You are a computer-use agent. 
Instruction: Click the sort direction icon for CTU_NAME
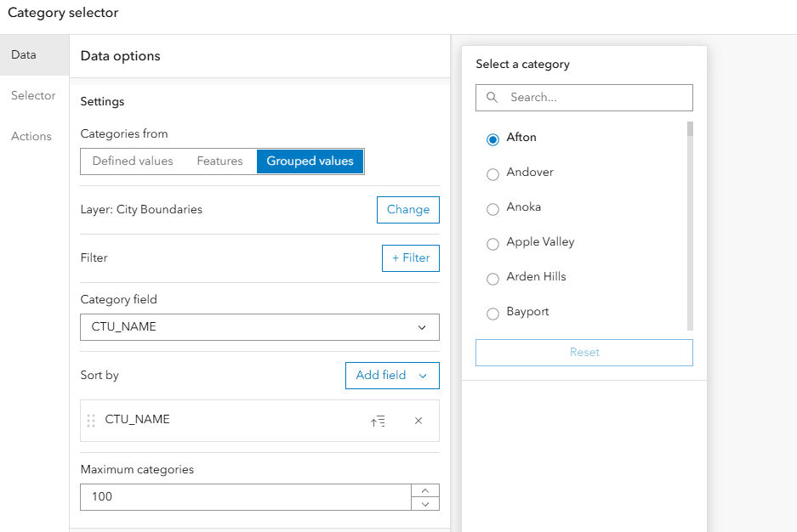tap(379, 421)
